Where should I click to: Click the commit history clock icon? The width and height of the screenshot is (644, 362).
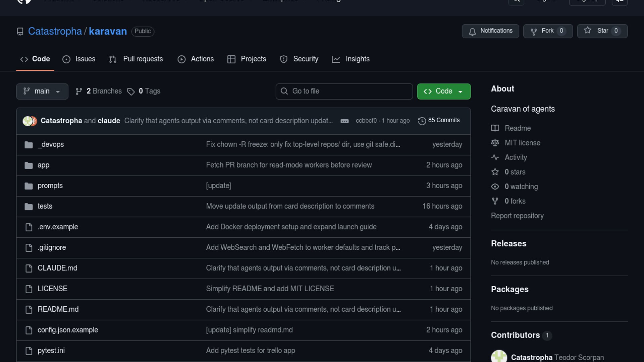click(422, 121)
